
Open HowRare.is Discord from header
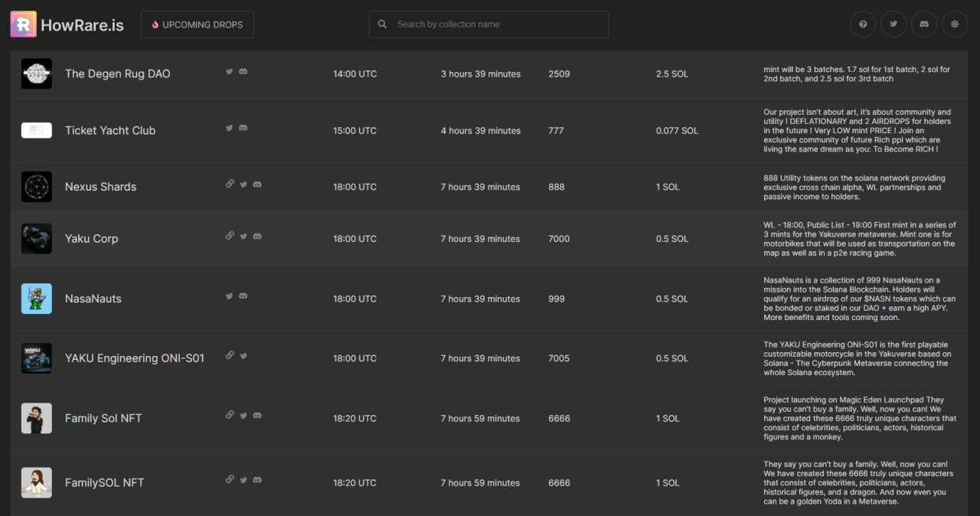[924, 24]
